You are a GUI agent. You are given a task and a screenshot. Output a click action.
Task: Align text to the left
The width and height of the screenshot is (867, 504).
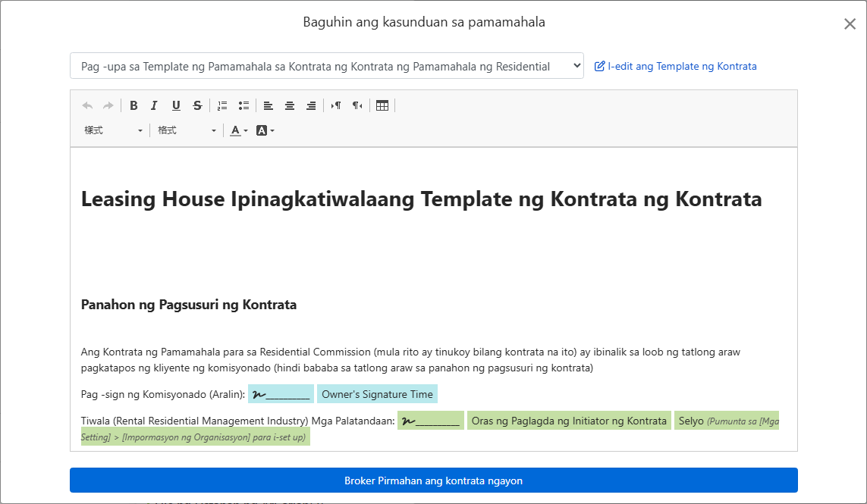[x=269, y=105]
